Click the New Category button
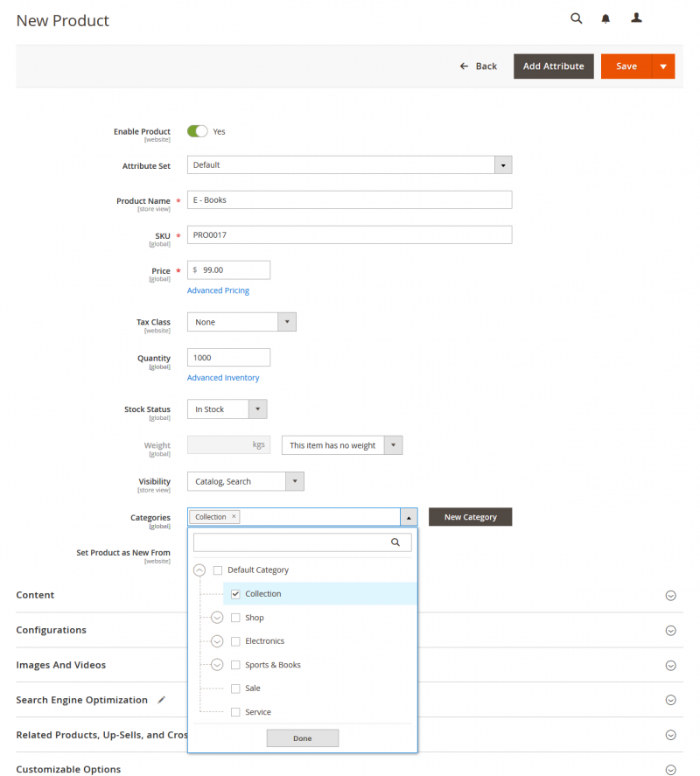The image size is (700, 776). [x=470, y=517]
